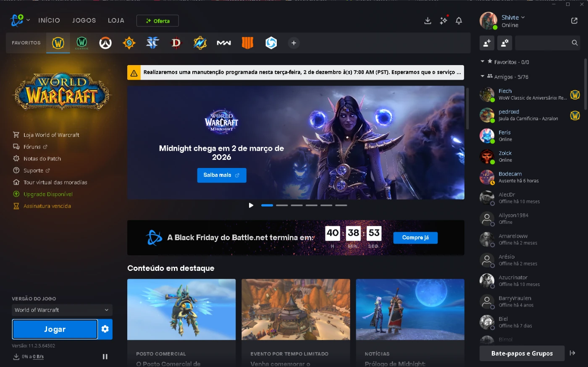Click the Jogar button
Screen dimensions: 588x367
55,329
